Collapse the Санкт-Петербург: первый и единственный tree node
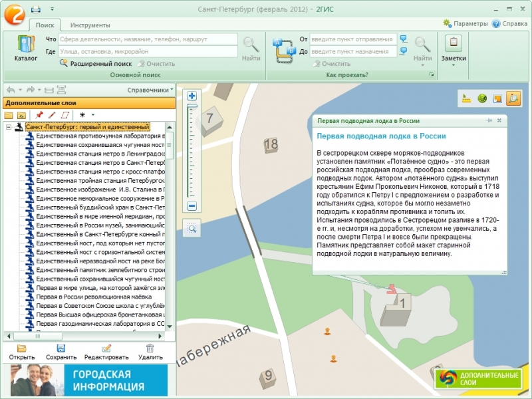Viewport: 532px width, 399px height. click(9, 127)
